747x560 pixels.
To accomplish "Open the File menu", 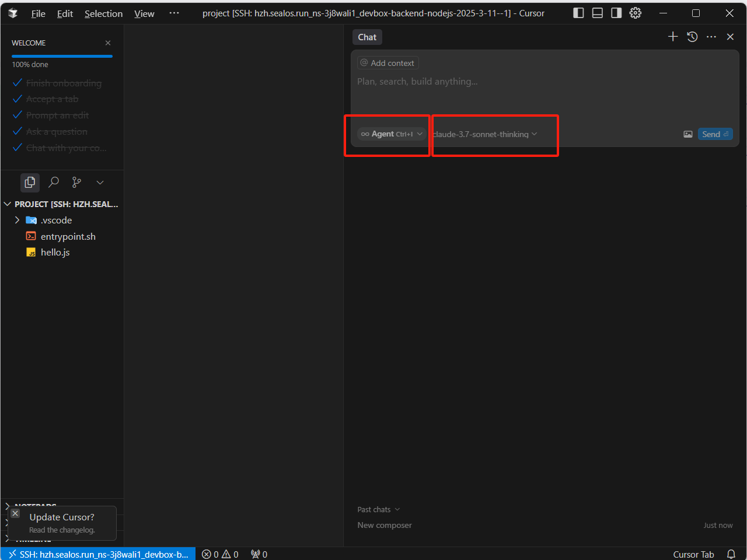I will click(x=37, y=13).
